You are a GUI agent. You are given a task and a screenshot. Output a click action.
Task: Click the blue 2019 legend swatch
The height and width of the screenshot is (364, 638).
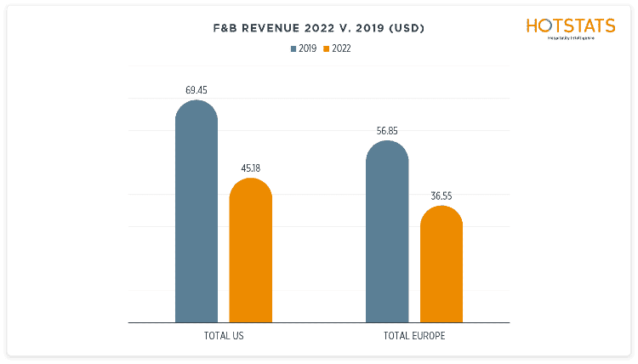[293, 48]
